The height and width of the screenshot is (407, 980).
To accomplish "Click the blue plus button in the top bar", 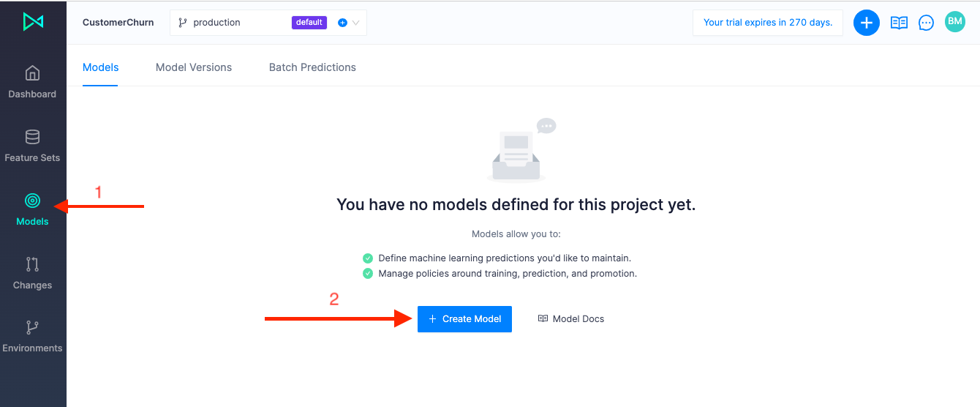I will click(866, 23).
